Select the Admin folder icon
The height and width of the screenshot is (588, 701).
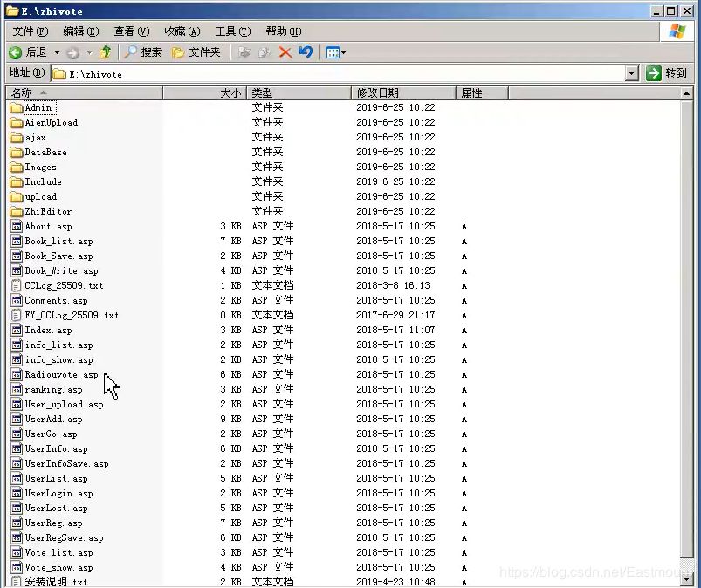tap(17, 107)
